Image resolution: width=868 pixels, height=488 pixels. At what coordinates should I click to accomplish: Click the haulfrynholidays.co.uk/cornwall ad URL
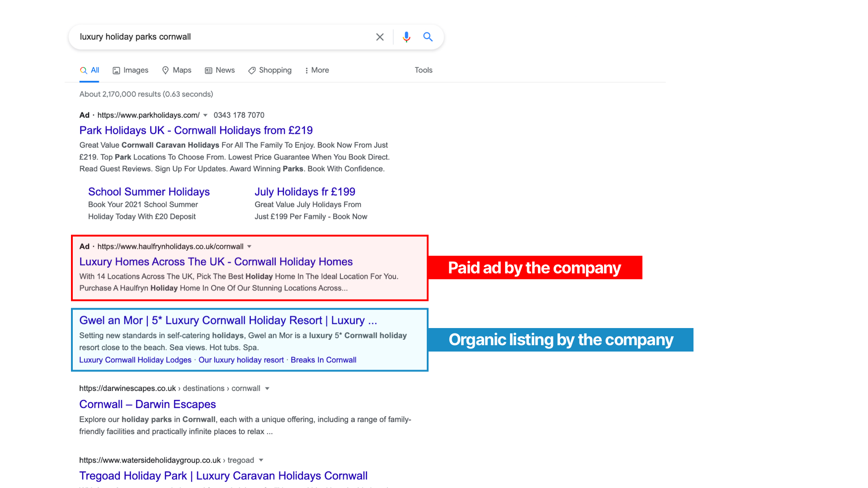pyautogui.click(x=170, y=247)
